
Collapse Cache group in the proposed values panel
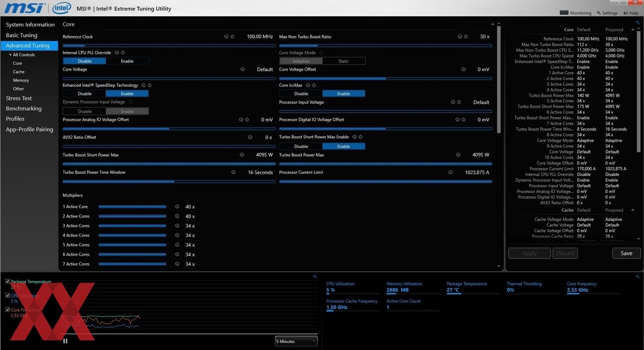click(634, 210)
